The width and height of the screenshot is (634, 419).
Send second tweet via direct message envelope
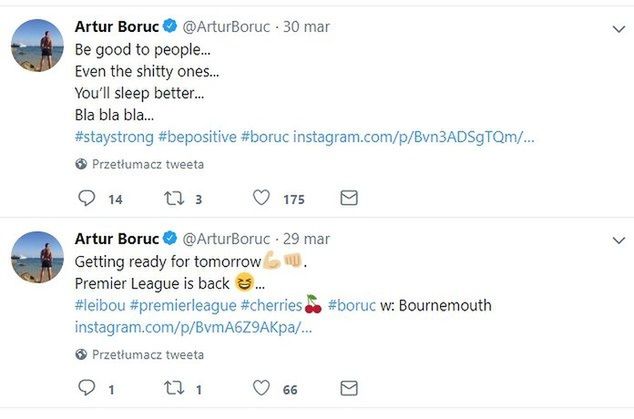348,388
